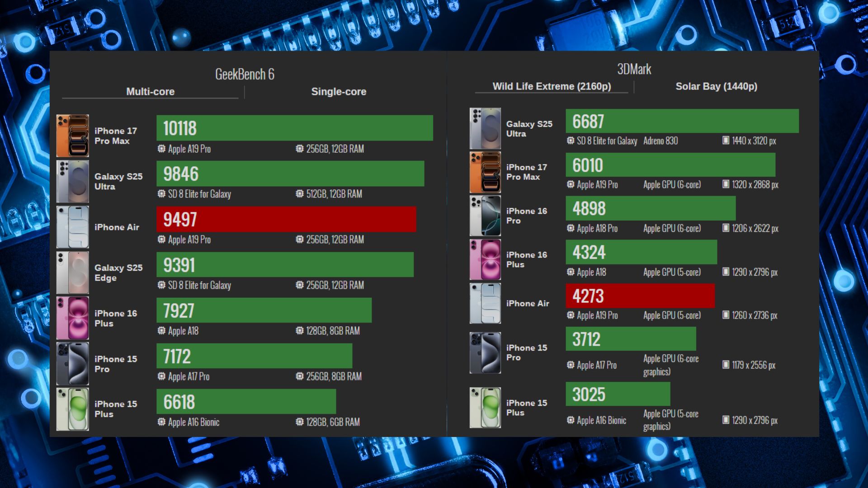
Task: Click the Apple A18 Pro chipset text
Action: coord(597,229)
